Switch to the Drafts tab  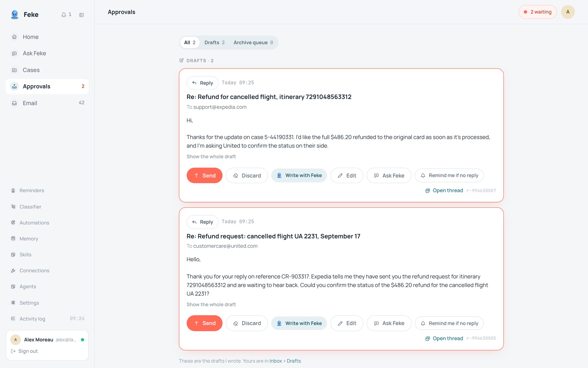tap(215, 43)
